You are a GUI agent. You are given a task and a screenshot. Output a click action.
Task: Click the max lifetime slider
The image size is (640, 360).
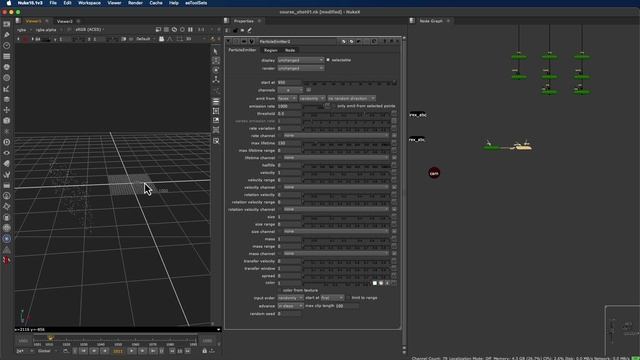click(347, 143)
